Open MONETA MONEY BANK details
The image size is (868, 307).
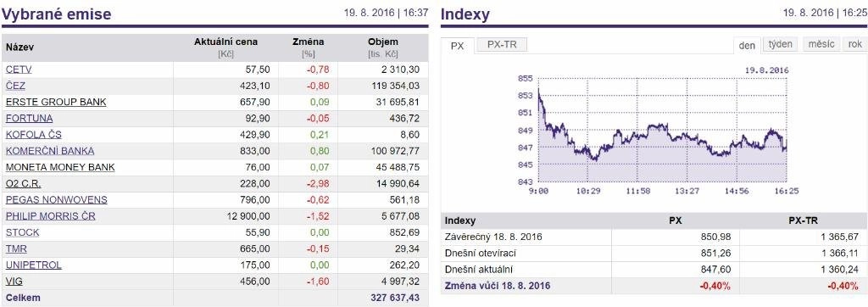click(x=60, y=167)
